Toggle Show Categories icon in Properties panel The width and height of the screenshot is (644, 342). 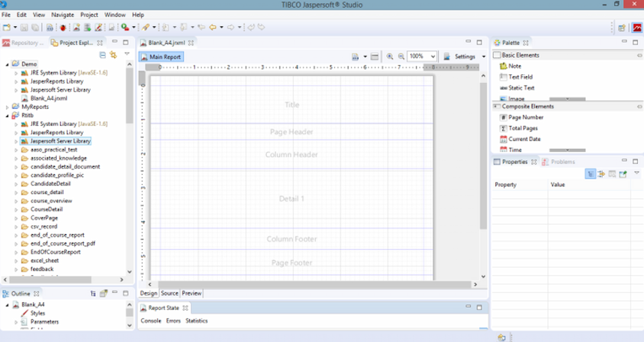tap(590, 174)
